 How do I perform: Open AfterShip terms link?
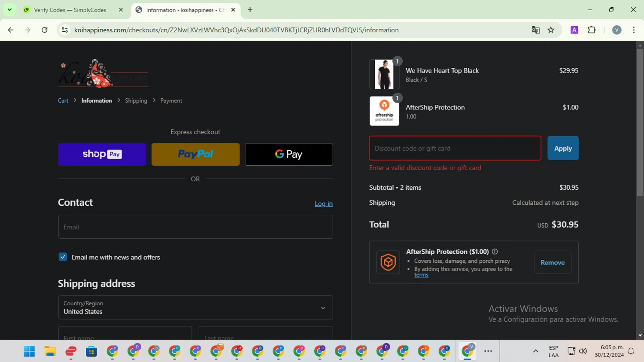(421, 275)
